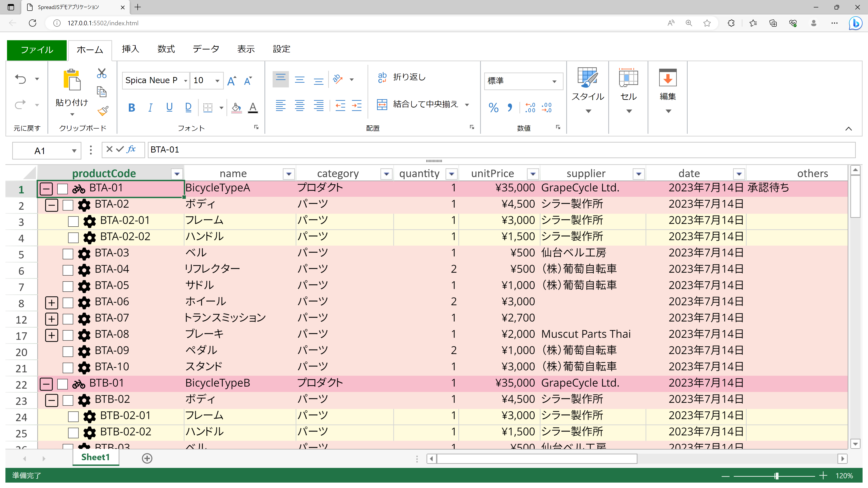Tick the checkbox for BTA-03
The width and height of the screenshot is (868, 488).
point(68,253)
